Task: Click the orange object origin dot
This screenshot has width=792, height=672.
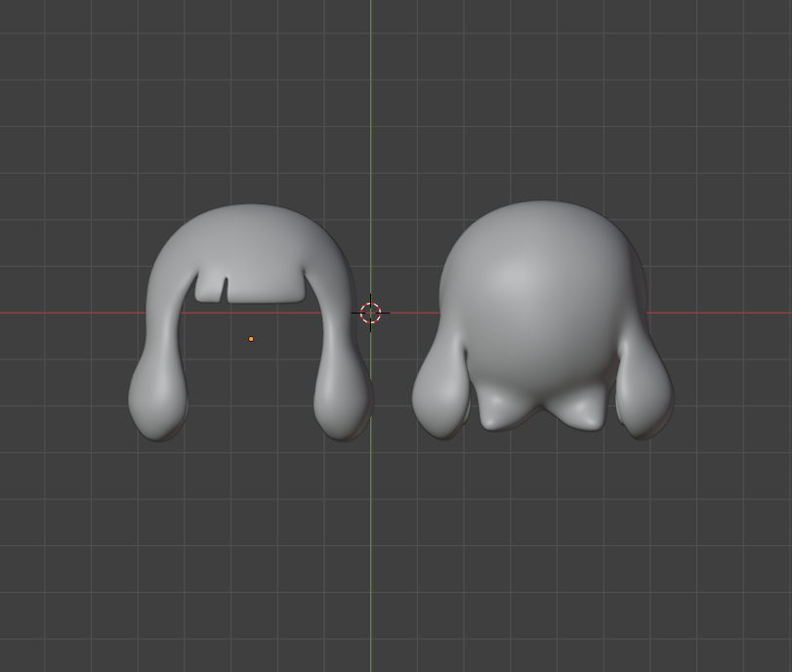Action: tap(251, 339)
